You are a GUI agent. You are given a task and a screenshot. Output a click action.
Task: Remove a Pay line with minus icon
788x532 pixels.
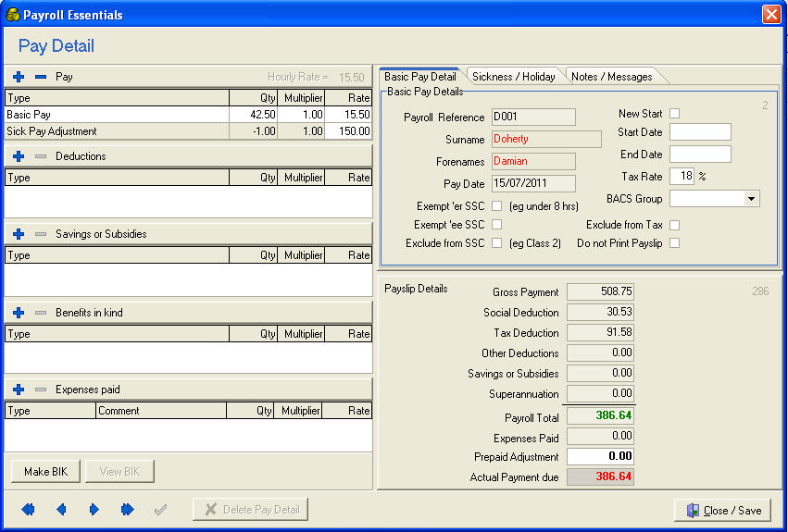[40, 77]
